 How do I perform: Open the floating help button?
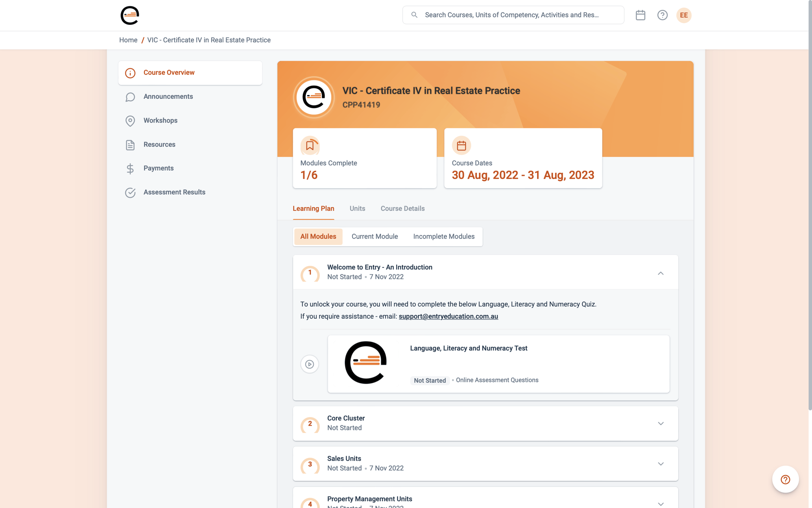pyautogui.click(x=785, y=479)
